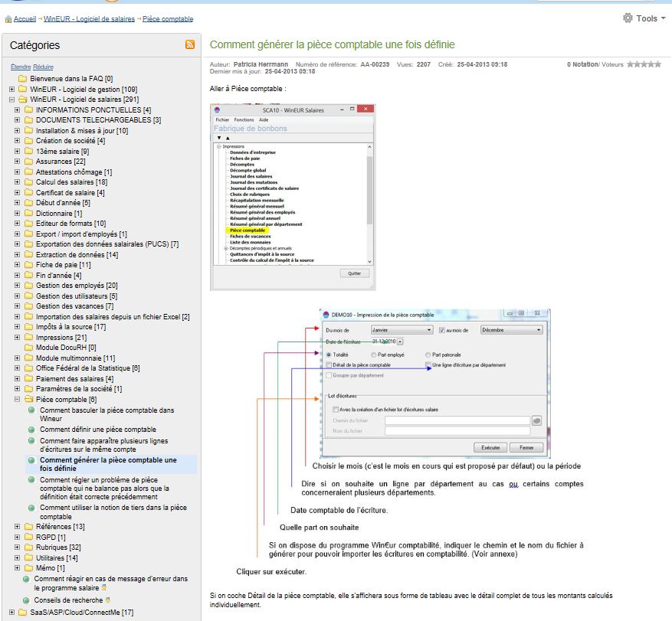
Task: Click the folder icon beside Fin d'année [4]
Action: tap(28, 276)
